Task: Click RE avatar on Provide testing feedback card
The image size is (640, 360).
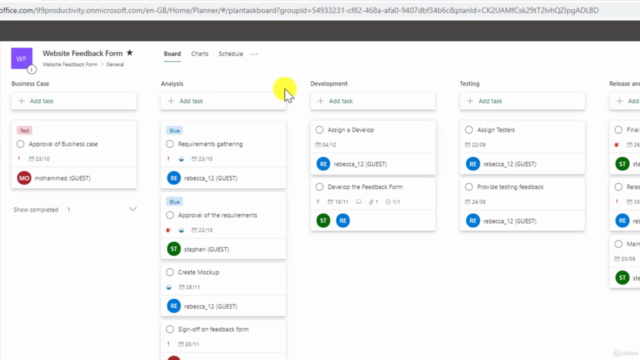Action: [x=473, y=221]
